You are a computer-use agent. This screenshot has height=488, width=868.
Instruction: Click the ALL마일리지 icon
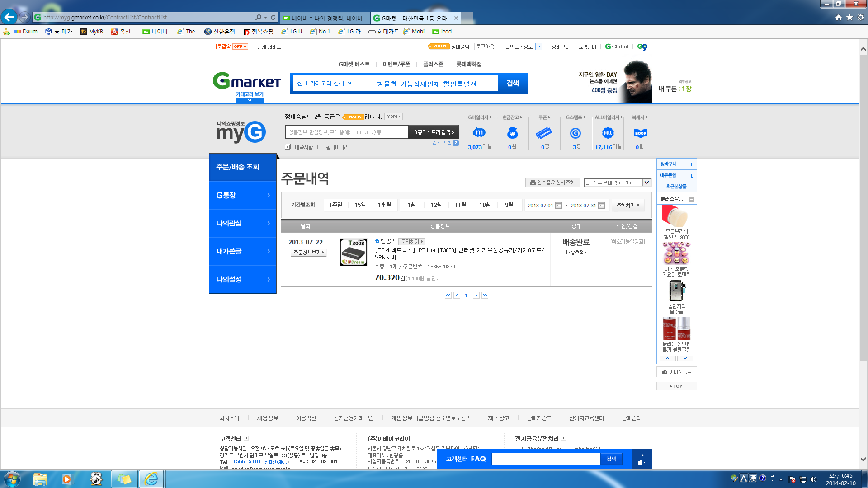(x=608, y=133)
